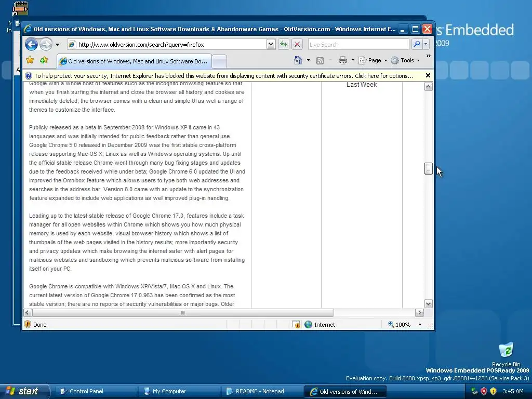Click the Internet zone globe icon
The image size is (532, 399).
pyautogui.click(x=308, y=324)
